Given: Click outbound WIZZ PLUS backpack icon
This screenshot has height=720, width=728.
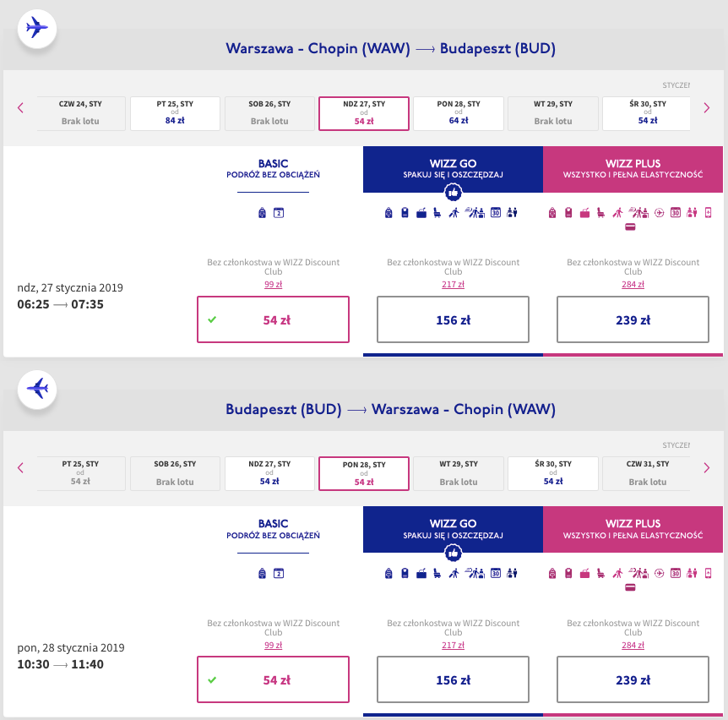Looking at the screenshot, I should [552, 213].
